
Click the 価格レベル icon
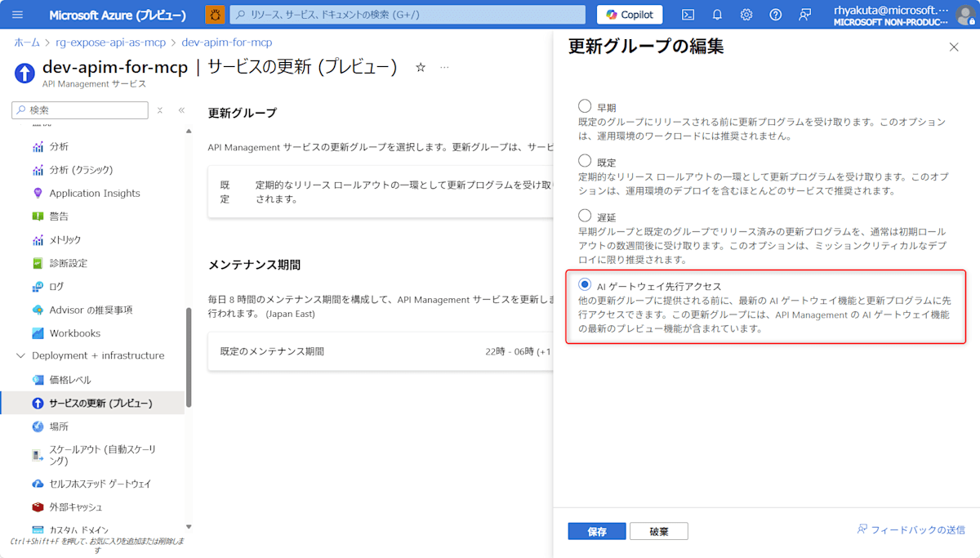coord(38,380)
